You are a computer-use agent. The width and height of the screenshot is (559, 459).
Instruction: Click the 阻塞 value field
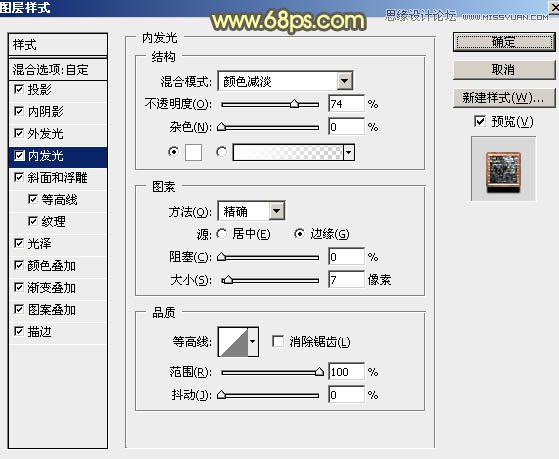(x=347, y=257)
